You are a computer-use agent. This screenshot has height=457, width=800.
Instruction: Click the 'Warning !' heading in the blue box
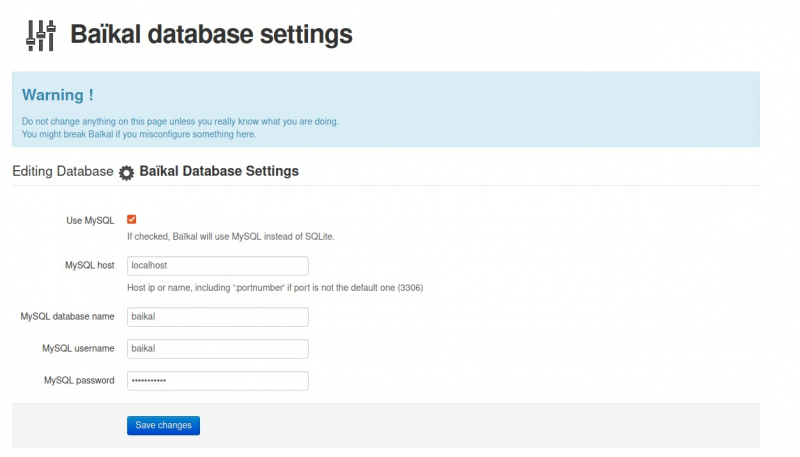coord(58,95)
